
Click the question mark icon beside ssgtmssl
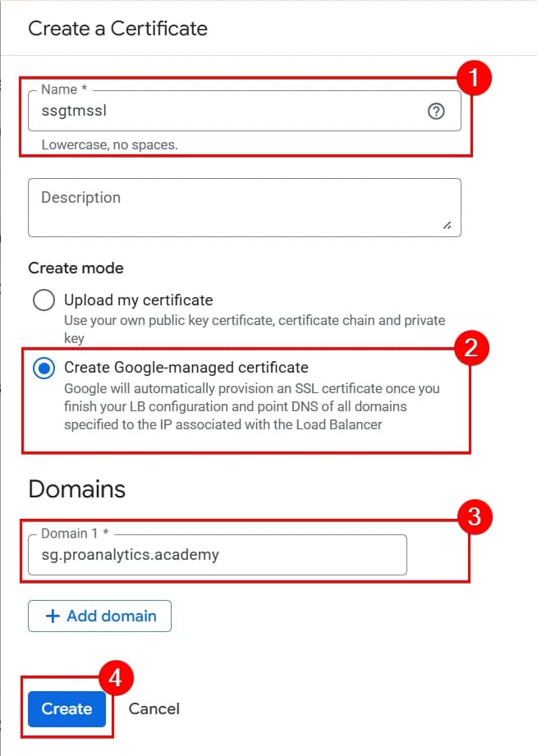(x=437, y=111)
